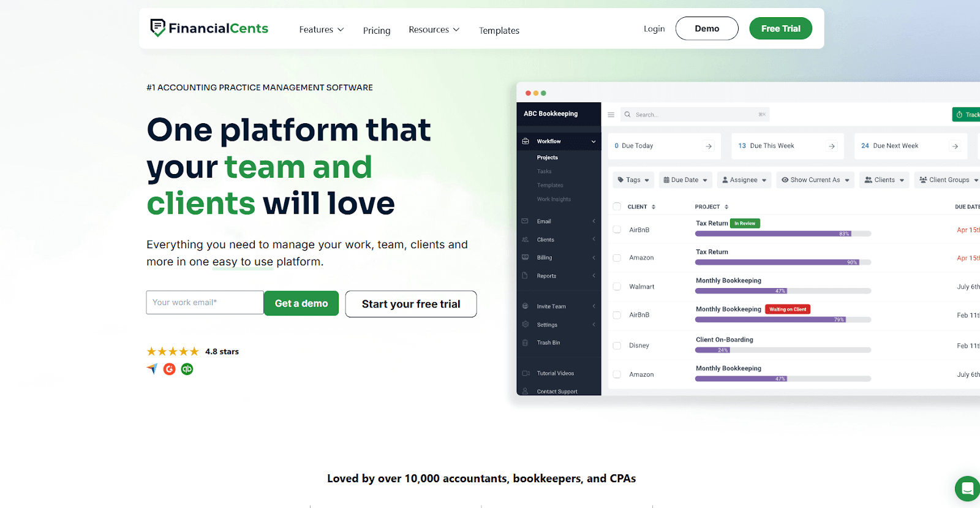
Task: Click the Workflow briefcase icon in sidebar
Action: tap(526, 141)
